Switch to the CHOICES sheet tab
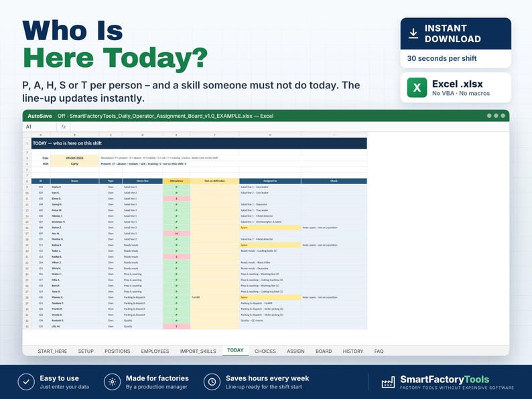The width and height of the screenshot is (532, 399). point(265,351)
